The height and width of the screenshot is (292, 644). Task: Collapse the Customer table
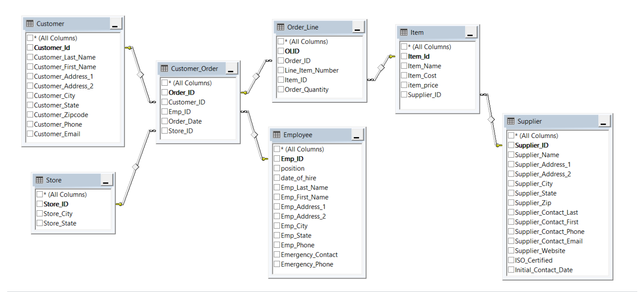(x=116, y=23)
